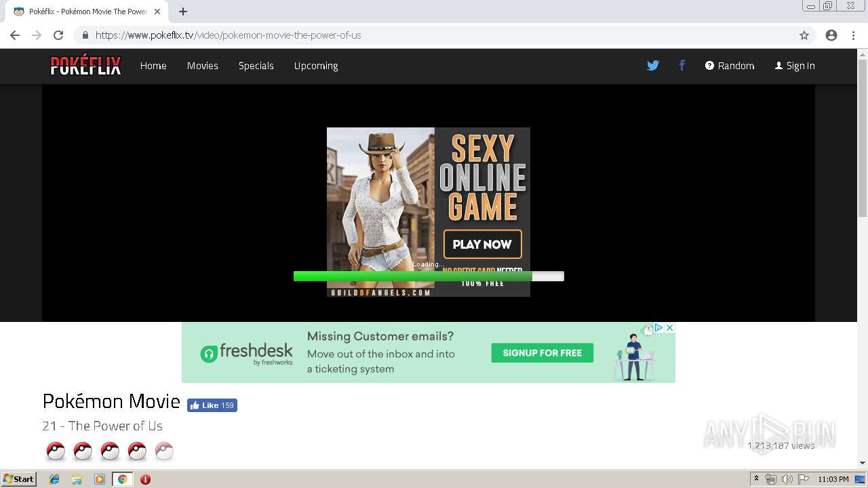Rate with the fifth faded Pokéball
Viewport: 868px width, 488px height.
[164, 451]
